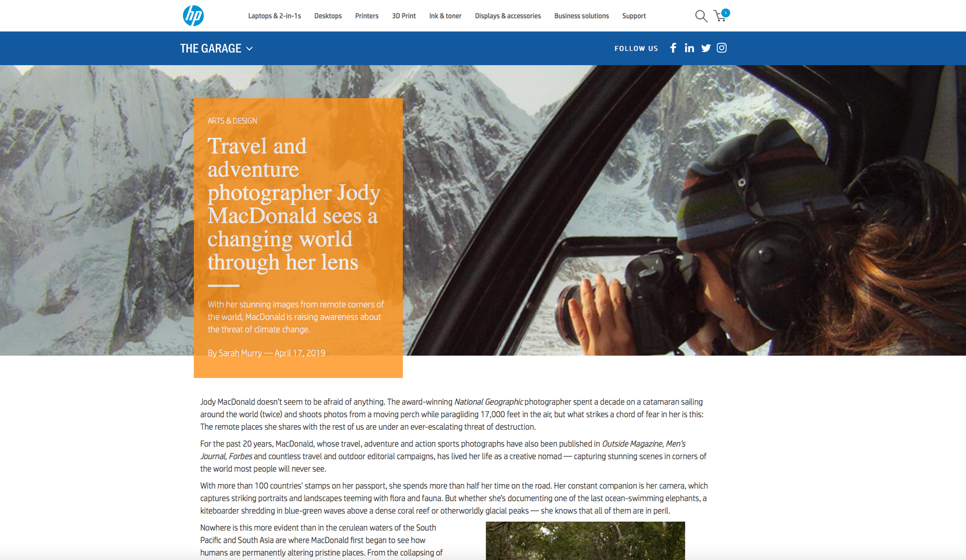Click the forest photo thumbnail in article
Screen dimensions: 966x560
point(585,540)
